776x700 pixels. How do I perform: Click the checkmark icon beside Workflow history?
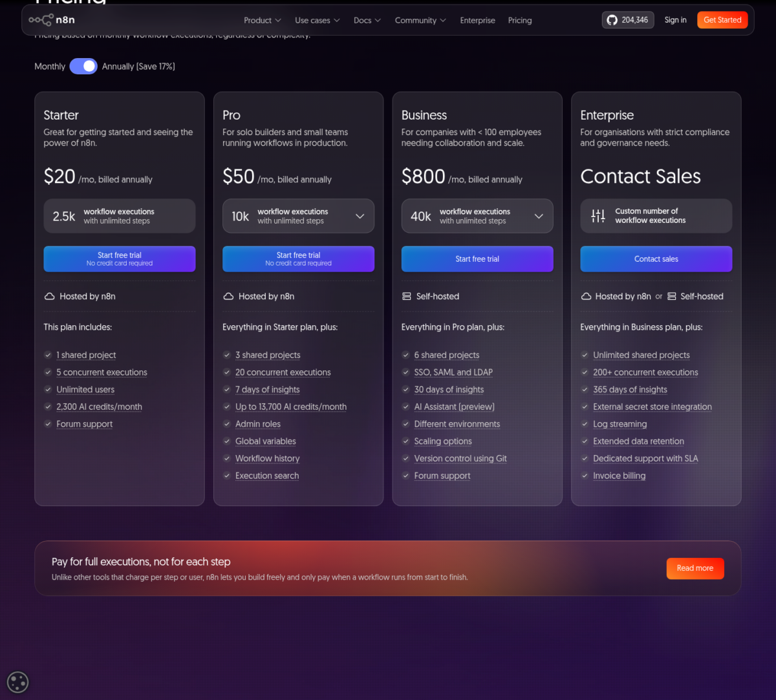pos(227,458)
